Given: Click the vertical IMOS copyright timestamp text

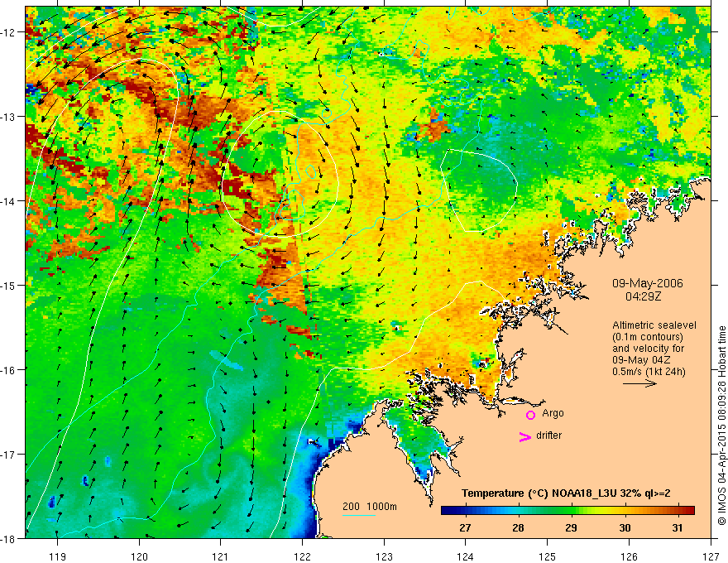Looking at the screenshot, I should pyautogui.click(x=721, y=426).
